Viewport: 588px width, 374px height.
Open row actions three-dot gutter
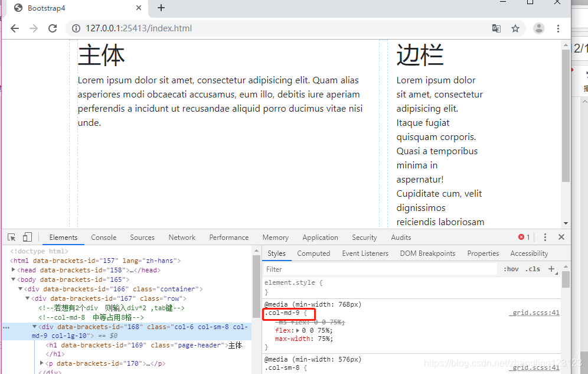point(6,327)
